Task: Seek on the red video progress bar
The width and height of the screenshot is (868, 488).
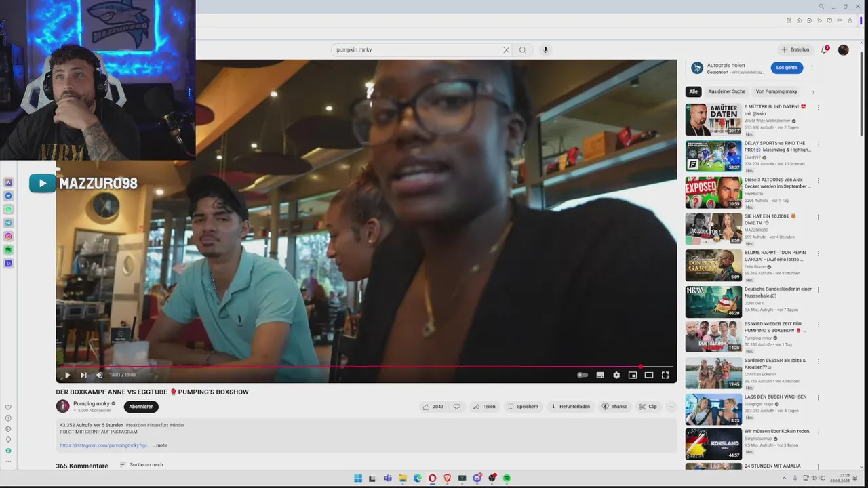Action: pos(366,366)
